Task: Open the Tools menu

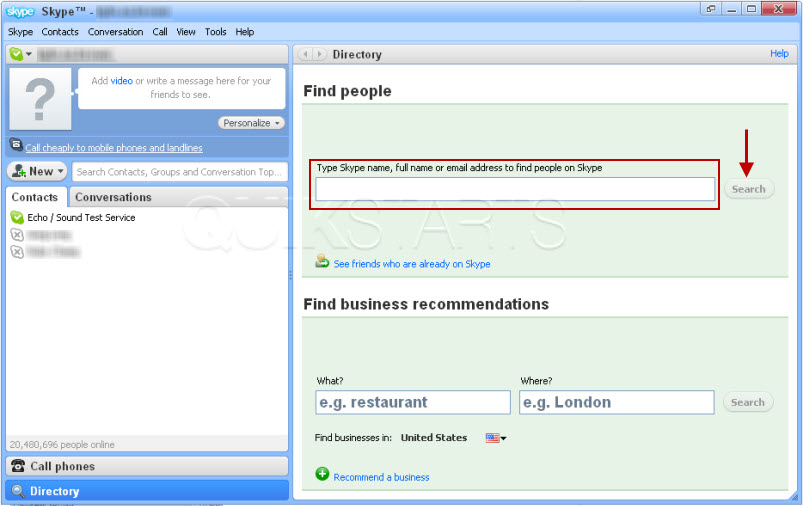Action: click(x=216, y=32)
